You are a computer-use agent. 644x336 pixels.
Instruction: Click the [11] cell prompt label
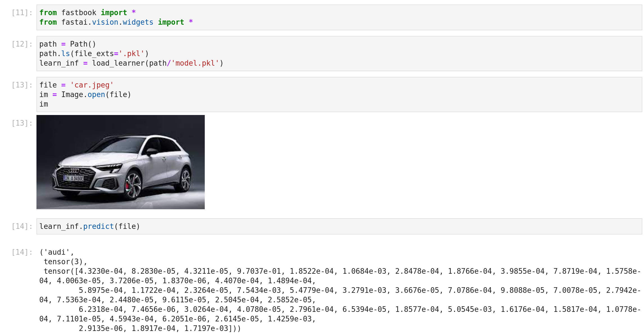click(22, 13)
